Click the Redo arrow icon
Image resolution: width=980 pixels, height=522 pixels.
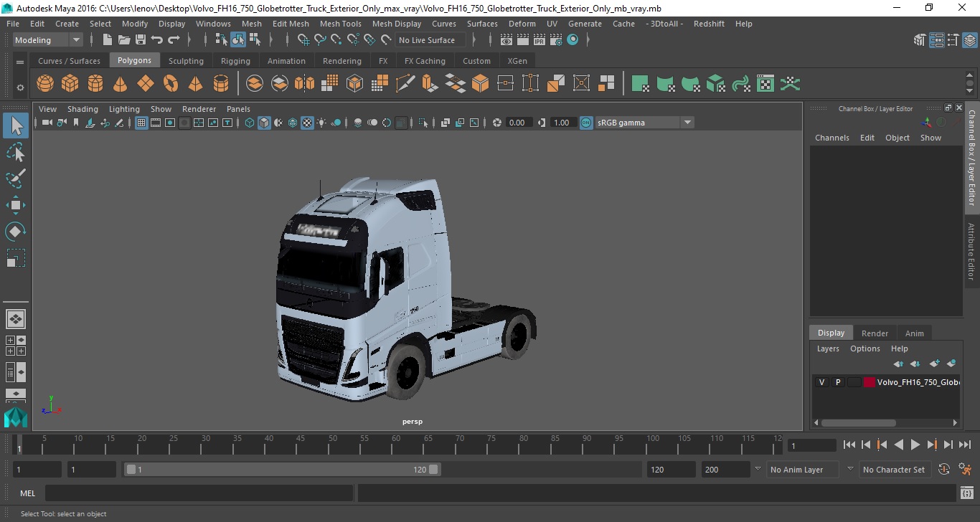click(x=174, y=40)
